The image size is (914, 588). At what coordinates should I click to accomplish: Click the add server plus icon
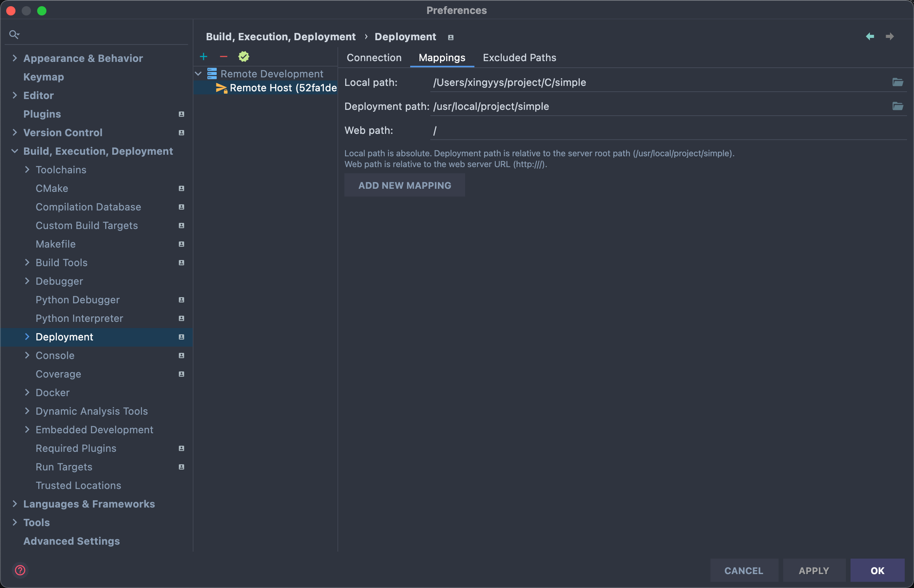point(204,57)
